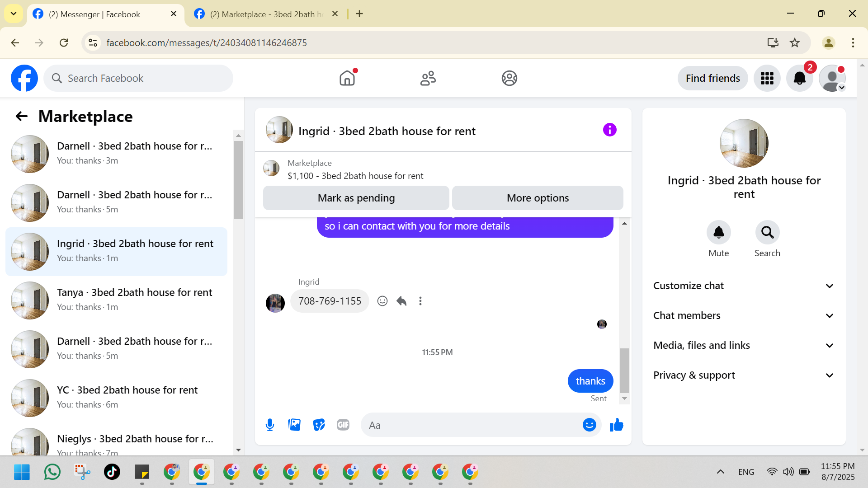Switch to the Marketplace browser tab

[x=266, y=14]
